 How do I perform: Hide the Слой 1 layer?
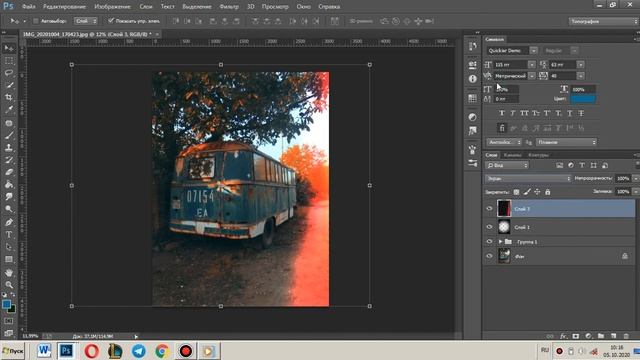tap(489, 227)
